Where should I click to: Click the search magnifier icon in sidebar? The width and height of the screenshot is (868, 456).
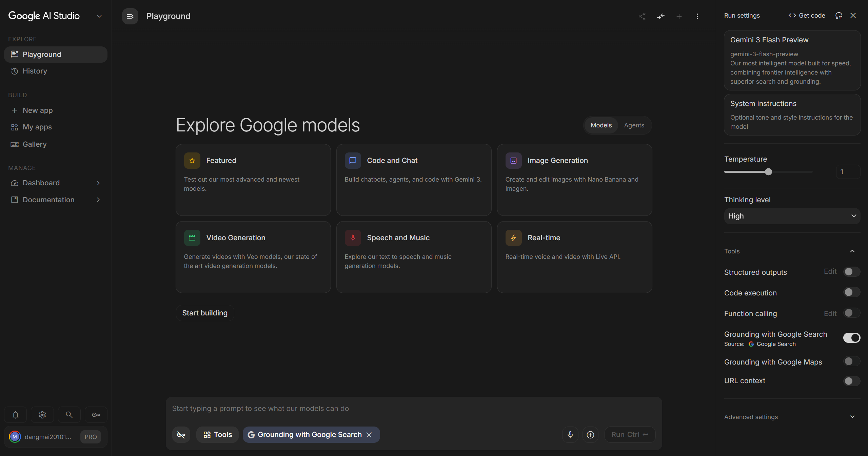[69, 415]
